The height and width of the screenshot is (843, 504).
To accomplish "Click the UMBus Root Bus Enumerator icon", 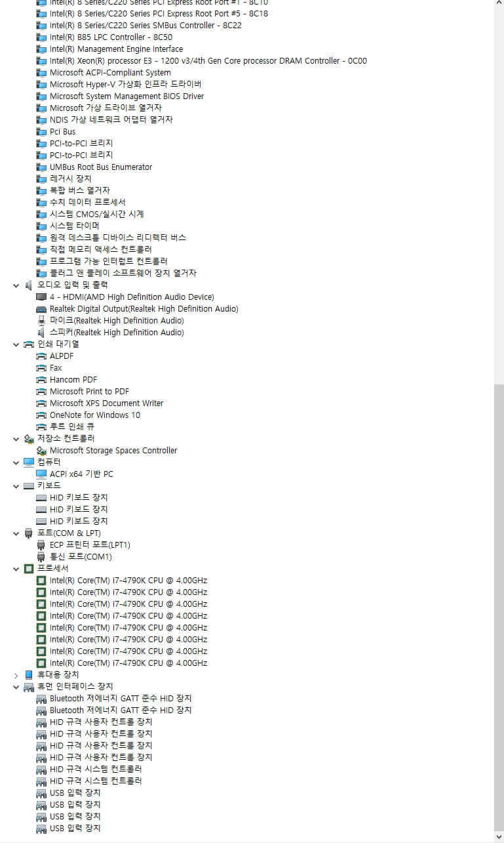I will coord(41,167).
